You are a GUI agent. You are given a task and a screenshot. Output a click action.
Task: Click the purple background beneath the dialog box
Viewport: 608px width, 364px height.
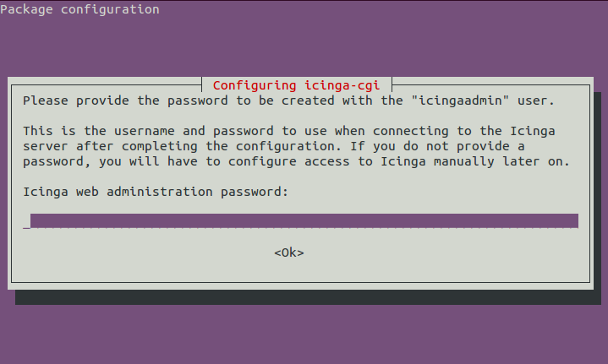click(304, 334)
